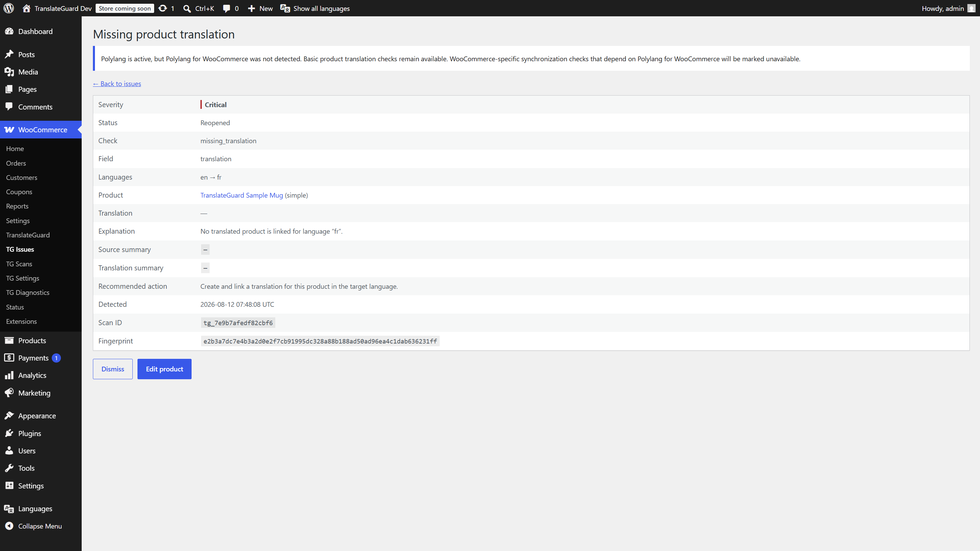Viewport: 980px width, 551px height.
Task: Click the Media icon in the sidebar
Action: 9,72
